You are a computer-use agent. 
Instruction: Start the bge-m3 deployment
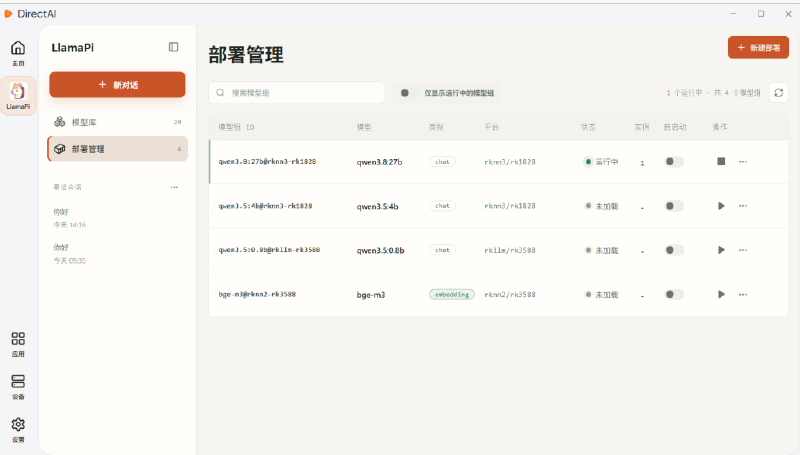721,294
